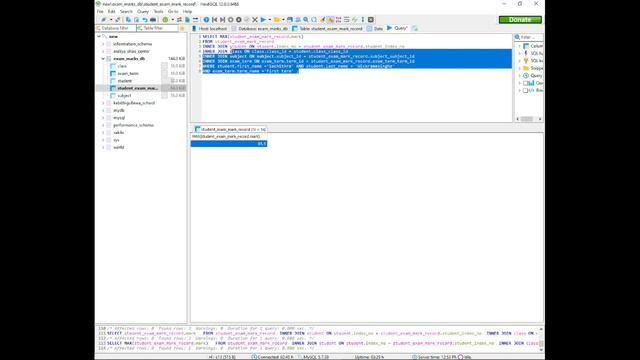
Task: Expand the world database node
Action: pyautogui.click(x=103, y=147)
